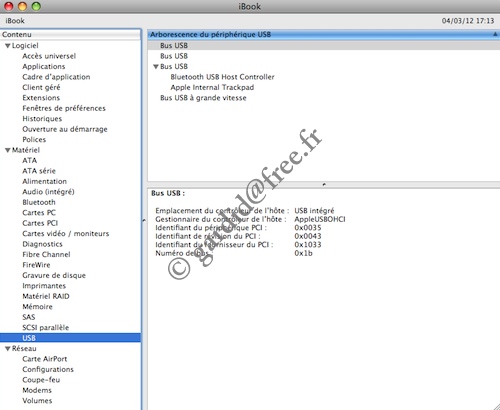Image resolution: width=500 pixels, height=410 pixels.
Task: Select Fibre Channel entry
Action: [46, 254]
